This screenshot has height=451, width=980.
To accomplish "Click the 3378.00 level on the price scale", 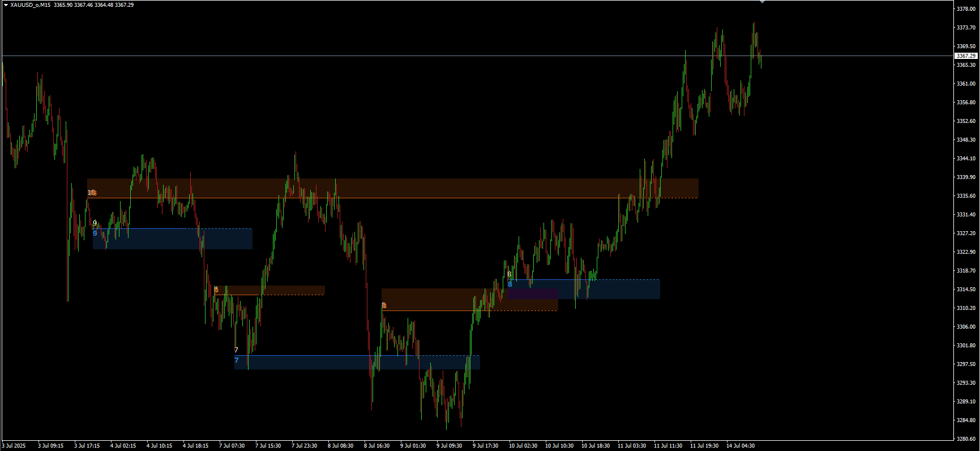I will click(966, 9).
